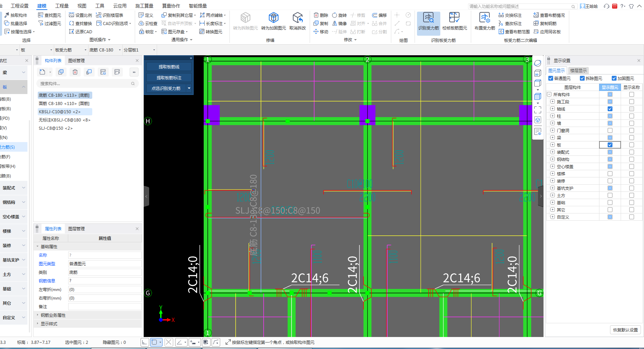Click the 恢复默认设置 button
This screenshot has height=349, width=644.
[625, 330]
